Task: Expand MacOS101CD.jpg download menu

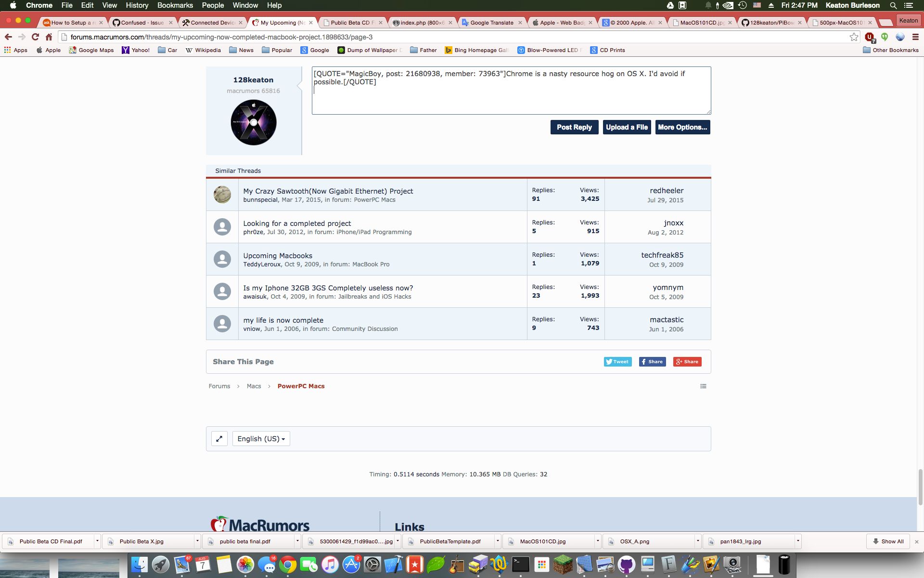Action: point(598,541)
